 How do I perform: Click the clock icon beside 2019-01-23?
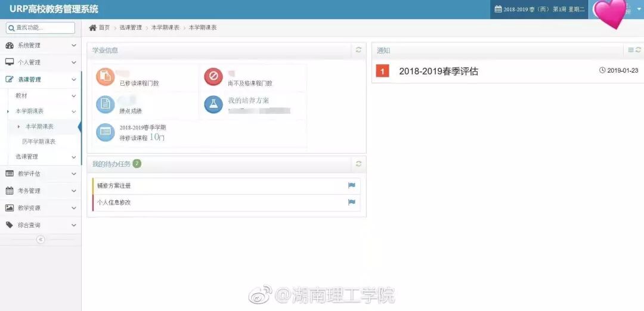[602, 70]
